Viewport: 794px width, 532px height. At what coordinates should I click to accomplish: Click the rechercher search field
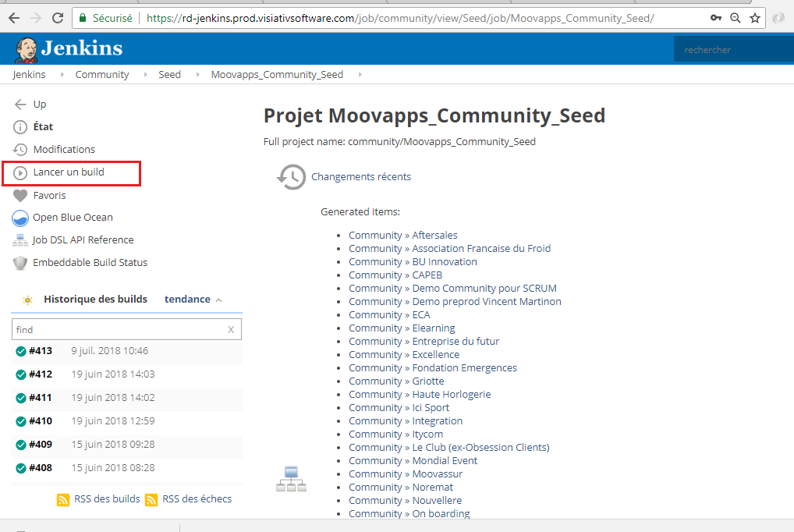[734, 50]
